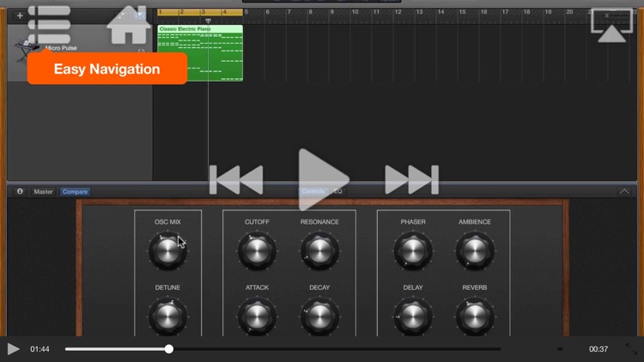This screenshot has height=362, width=644.
Task: Click the remaining time 00:37
Action: tap(598, 349)
